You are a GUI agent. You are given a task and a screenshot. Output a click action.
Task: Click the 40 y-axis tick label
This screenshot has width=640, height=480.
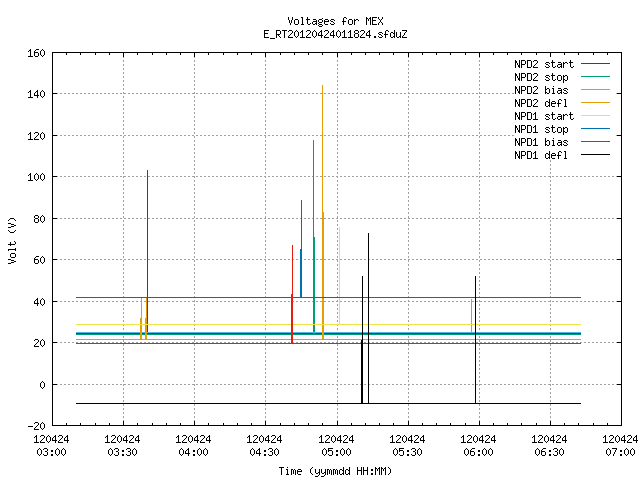click(x=39, y=302)
